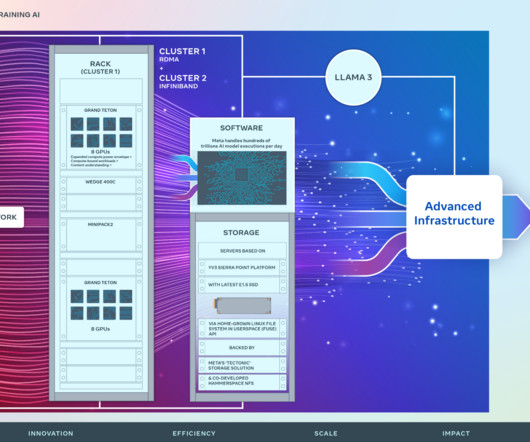Image resolution: width=530 pixels, height=442 pixels.
Task: Click the 'Content understanding' line
Action: tap(91, 165)
